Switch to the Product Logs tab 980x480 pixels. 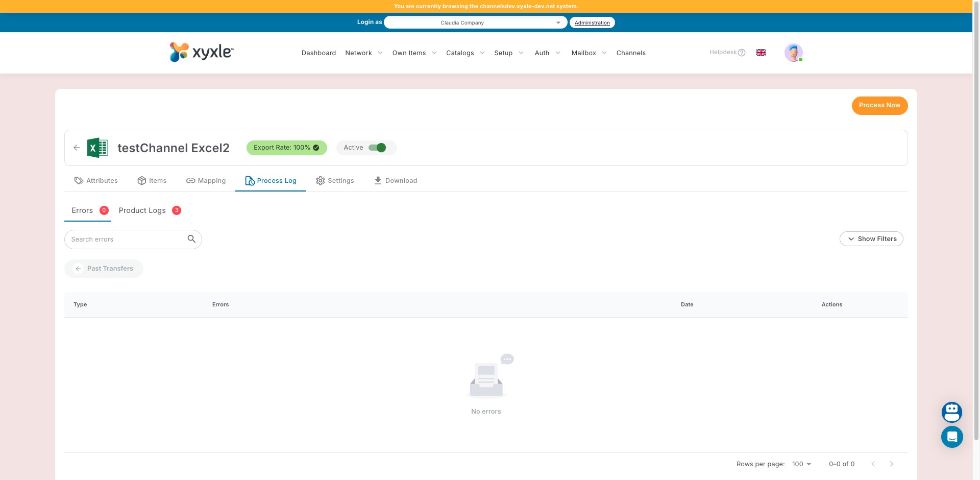point(142,210)
